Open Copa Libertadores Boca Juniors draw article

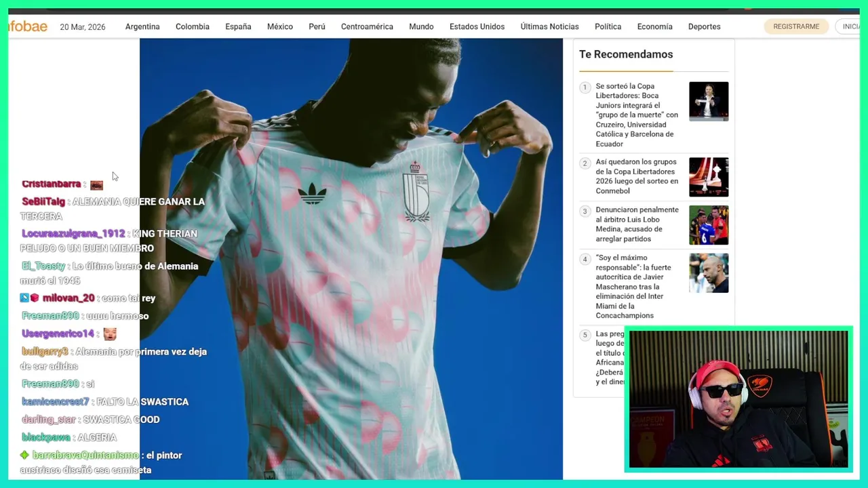(x=637, y=115)
